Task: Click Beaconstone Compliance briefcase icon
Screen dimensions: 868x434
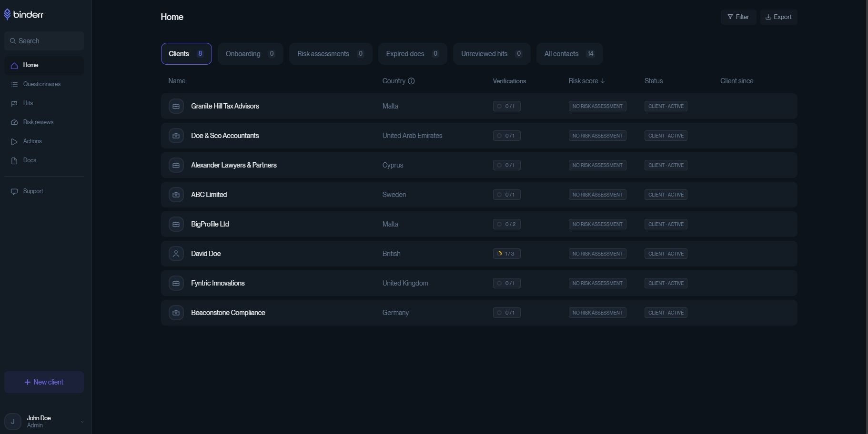Action: coord(176,313)
